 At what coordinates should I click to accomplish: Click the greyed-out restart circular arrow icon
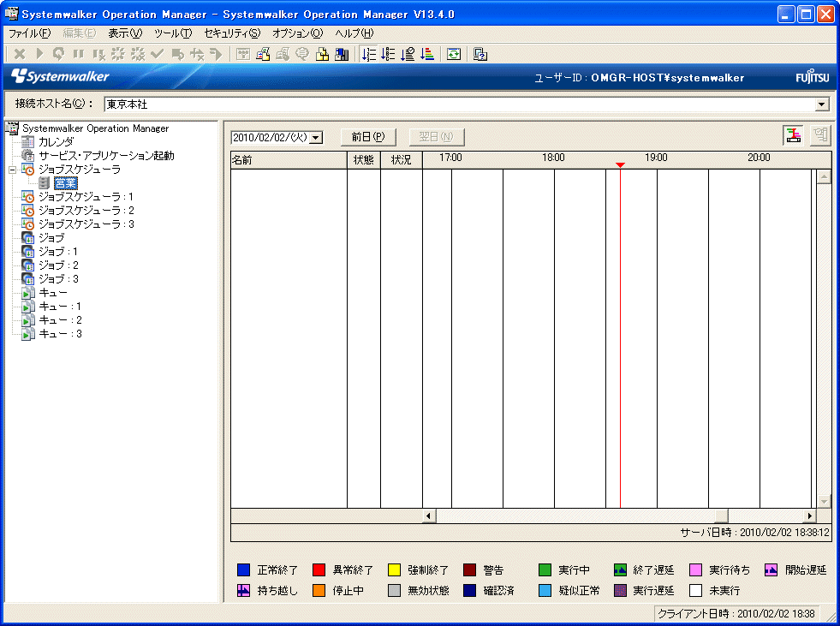(x=58, y=54)
